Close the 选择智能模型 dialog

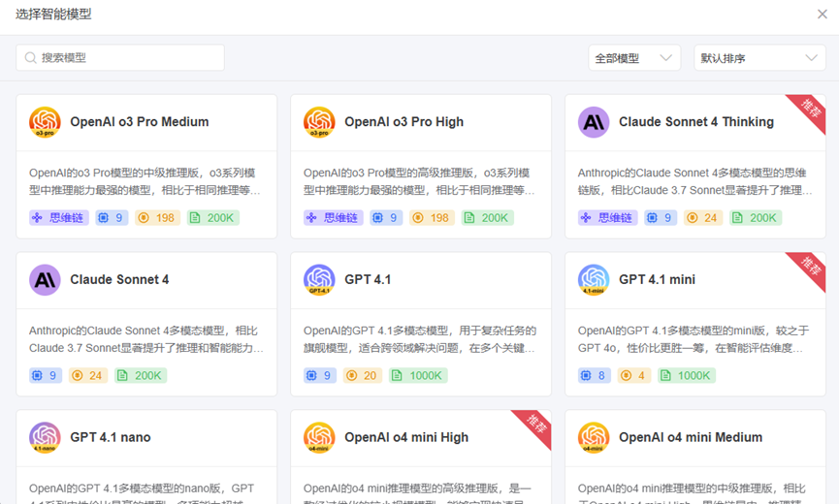pos(823,14)
